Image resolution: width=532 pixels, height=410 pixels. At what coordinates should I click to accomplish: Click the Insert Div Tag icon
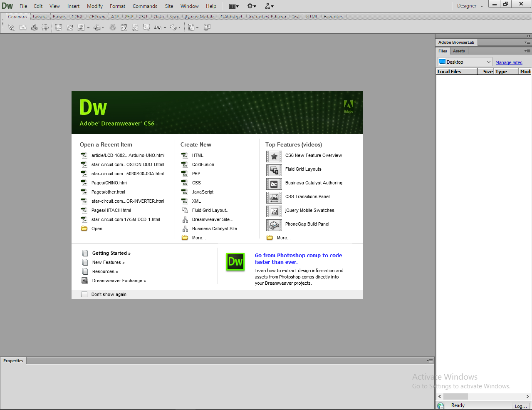(x=70, y=27)
